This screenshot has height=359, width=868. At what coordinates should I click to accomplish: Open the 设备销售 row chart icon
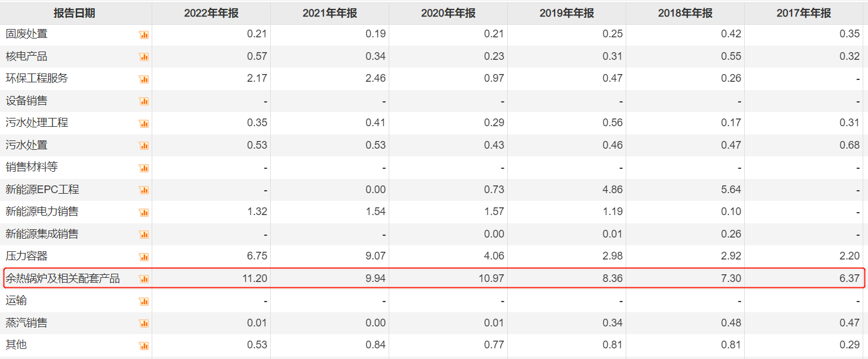click(x=143, y=101)
